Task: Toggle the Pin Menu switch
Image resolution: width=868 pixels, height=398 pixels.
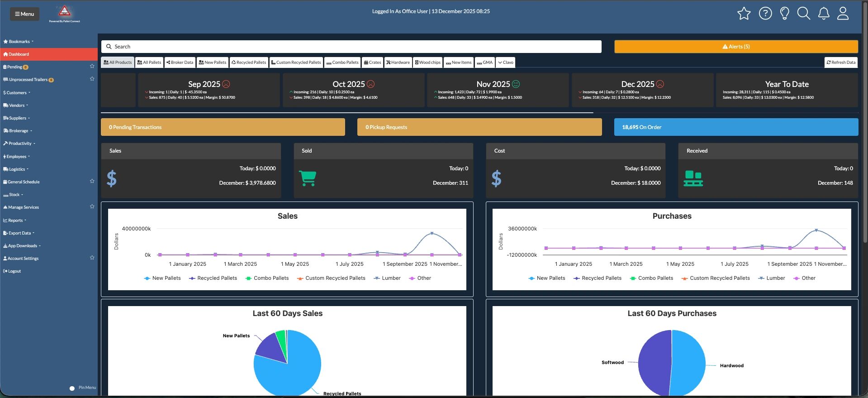Action: pos(72,388)
